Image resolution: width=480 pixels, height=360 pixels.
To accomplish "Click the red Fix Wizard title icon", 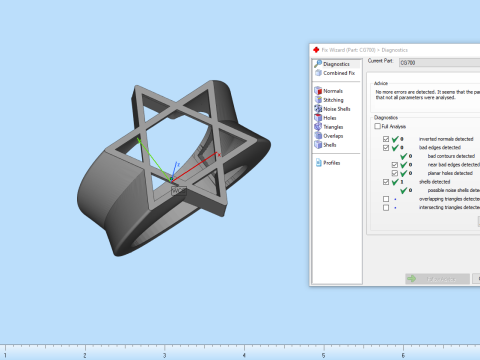I will pos(316,50).
